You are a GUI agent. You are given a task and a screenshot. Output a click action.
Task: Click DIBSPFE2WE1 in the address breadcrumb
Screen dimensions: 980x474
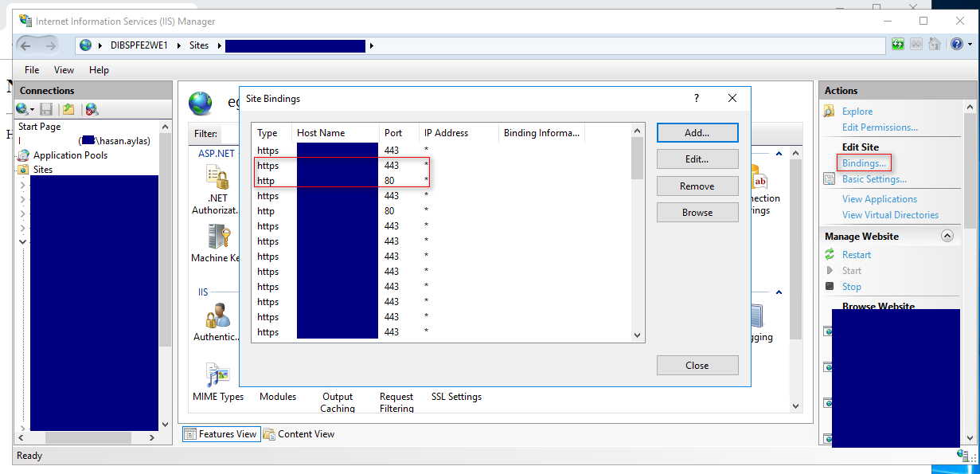138,45
